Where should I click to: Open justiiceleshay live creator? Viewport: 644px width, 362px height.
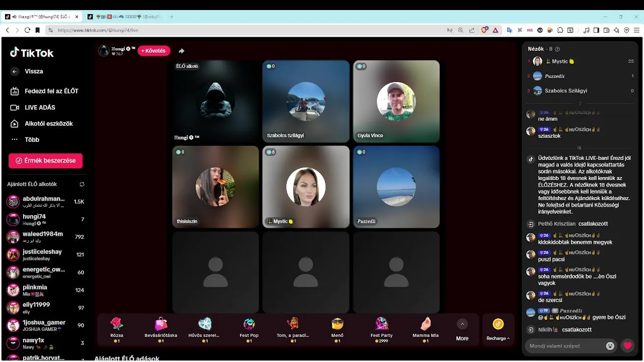(x=45, y=254)
